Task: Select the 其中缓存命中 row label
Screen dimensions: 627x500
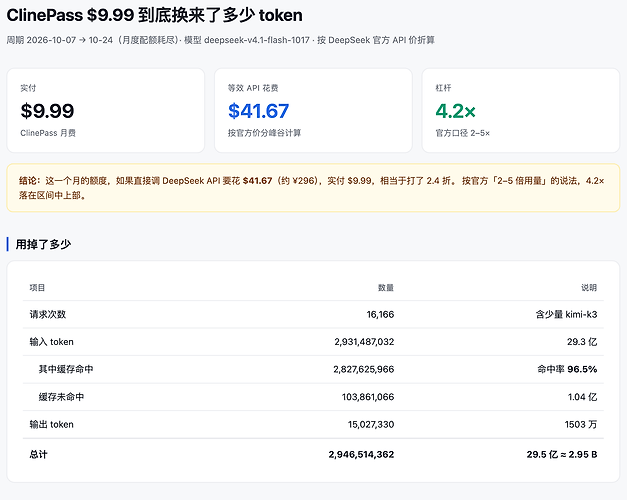Action: [x=66, y=369]
